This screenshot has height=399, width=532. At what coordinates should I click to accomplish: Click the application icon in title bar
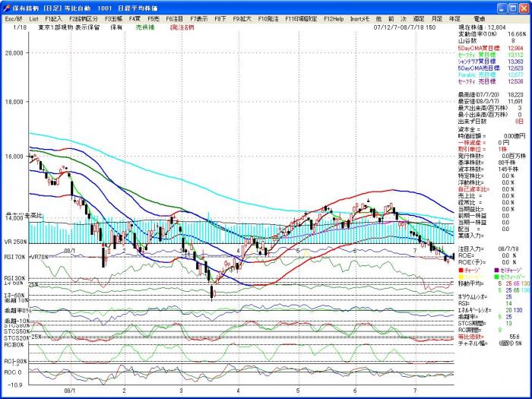6,8
